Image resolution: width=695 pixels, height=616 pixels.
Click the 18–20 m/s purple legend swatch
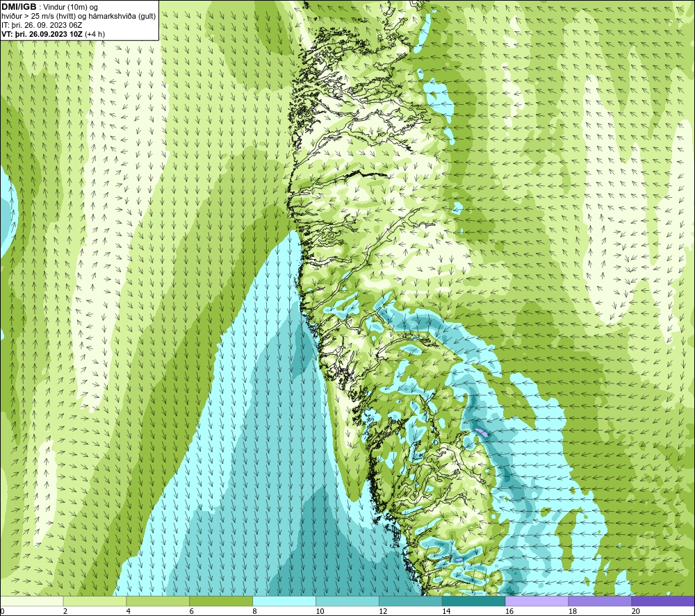point(600,601)
